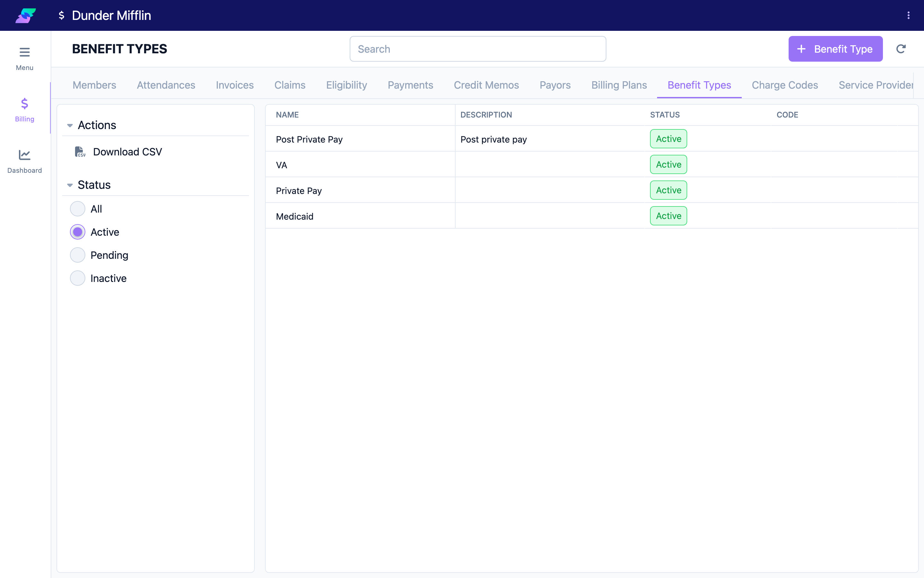Switch to the Eligibility tab
This screenshot has height=578, width=924.
point(346,85)
